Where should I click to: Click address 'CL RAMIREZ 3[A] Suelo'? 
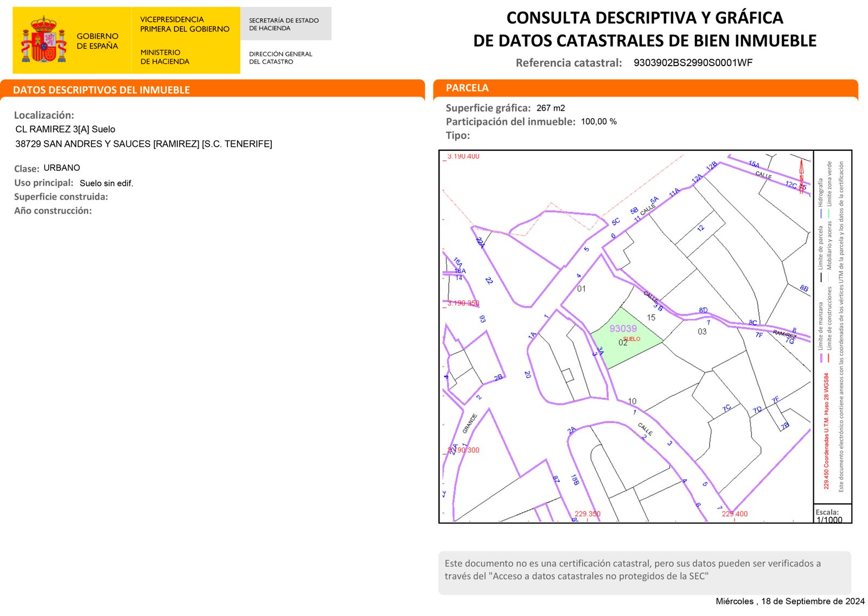(x=65, y=130)
